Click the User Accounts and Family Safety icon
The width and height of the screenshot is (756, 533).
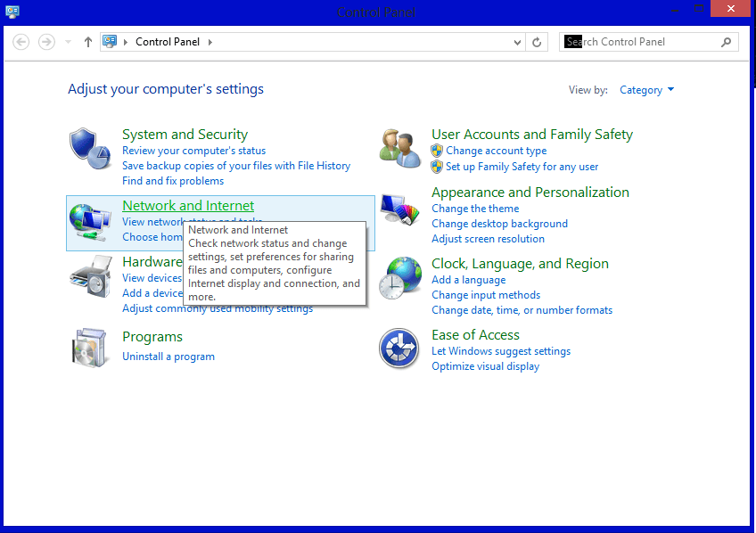tap(399, 147)
